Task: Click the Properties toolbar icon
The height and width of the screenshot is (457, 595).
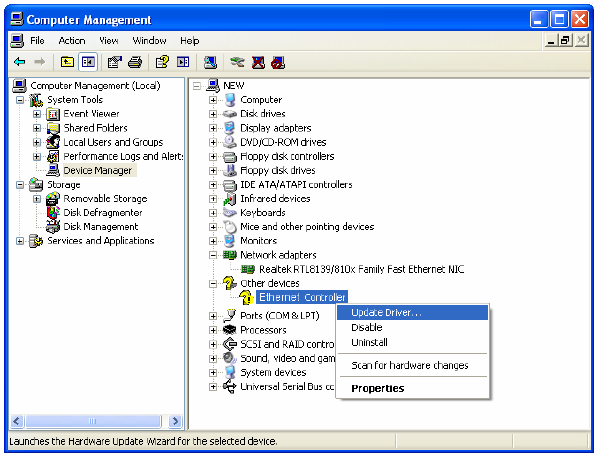Action: pos(114,62)
